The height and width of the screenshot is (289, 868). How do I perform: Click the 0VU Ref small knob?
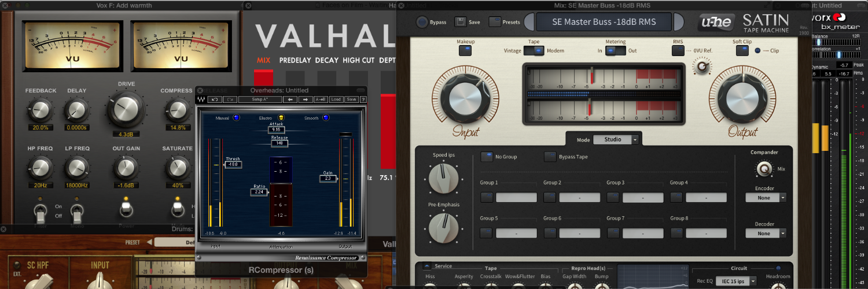pyautogui.click(x=703, y=68)
